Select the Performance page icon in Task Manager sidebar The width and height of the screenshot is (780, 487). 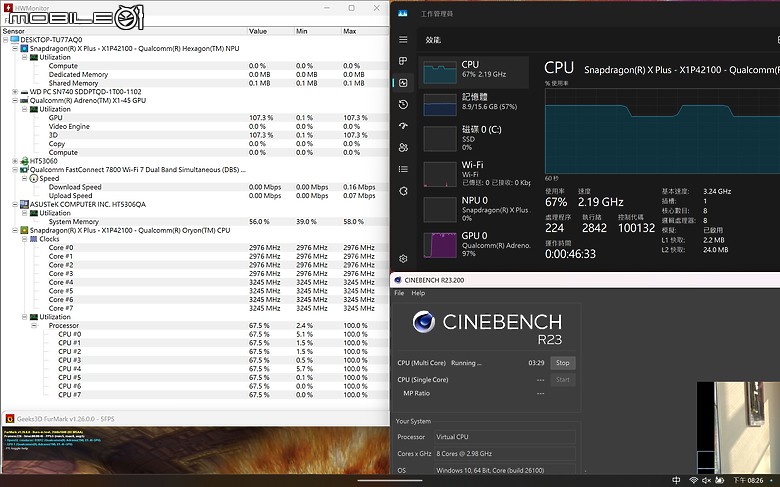tap(403, 83)
